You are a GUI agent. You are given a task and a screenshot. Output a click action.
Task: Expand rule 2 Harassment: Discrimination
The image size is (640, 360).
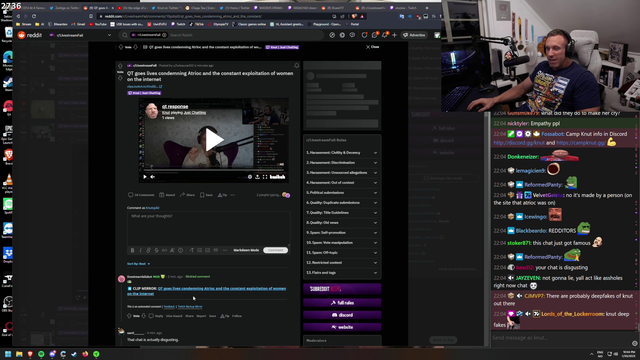coord(342,162)
